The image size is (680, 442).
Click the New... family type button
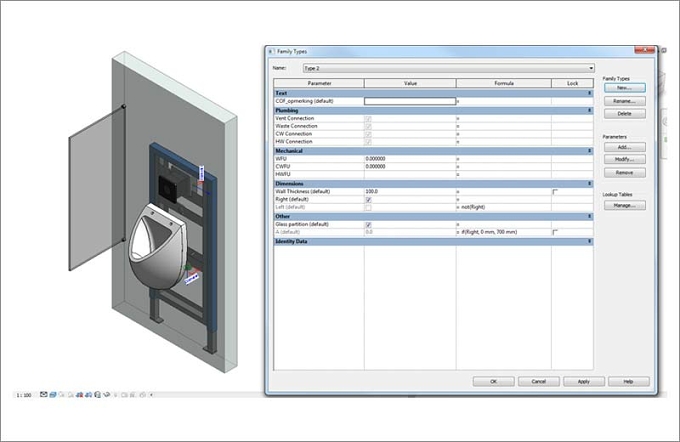tap(624, 88)
